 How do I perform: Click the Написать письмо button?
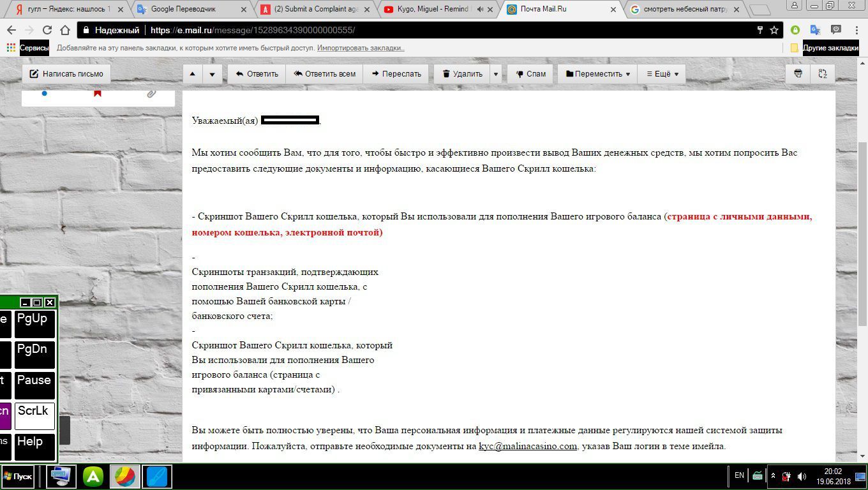[x=66, y=74]
